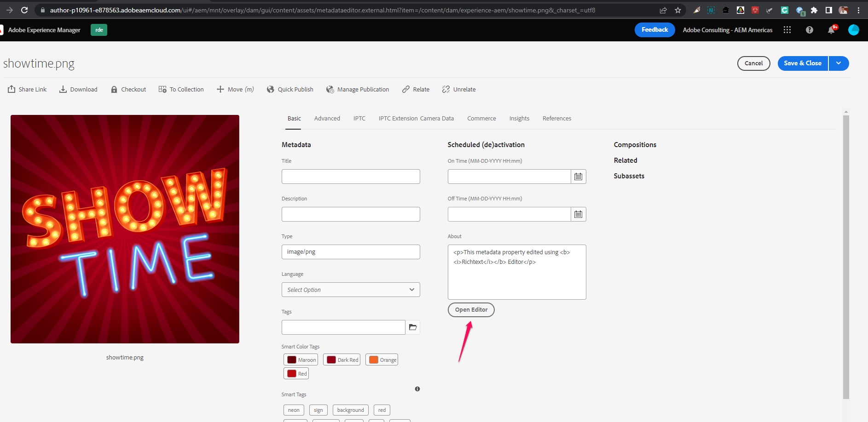Image resolution: width=868 pixels, height=422 pixels.
Task: Open the notifications bell
Action: click(831, 30)
